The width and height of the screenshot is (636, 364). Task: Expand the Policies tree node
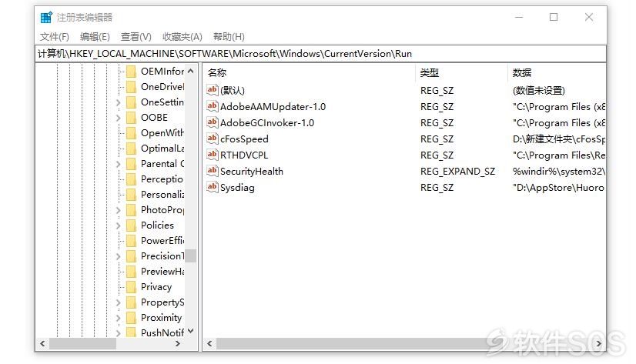coord(118,225)
